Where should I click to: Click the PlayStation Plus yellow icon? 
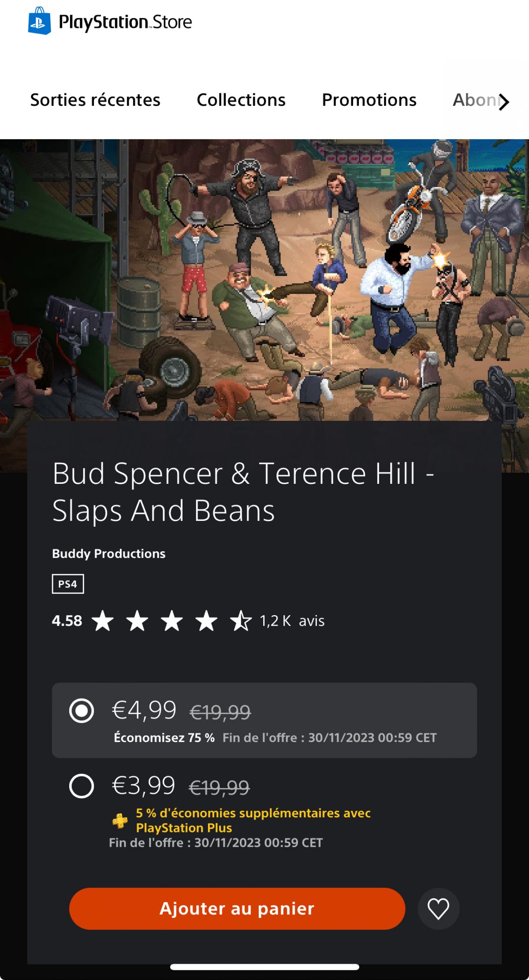click(120, 820)
